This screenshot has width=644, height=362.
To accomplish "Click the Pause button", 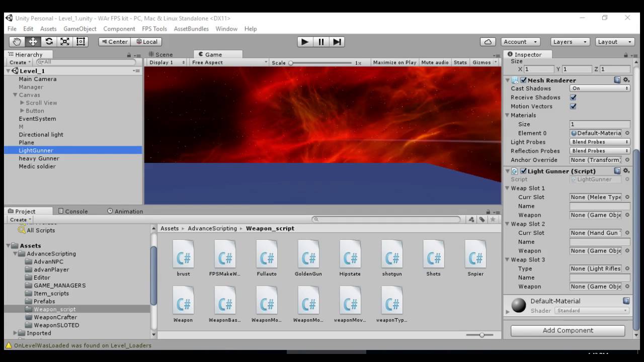I will click(321, 42).
